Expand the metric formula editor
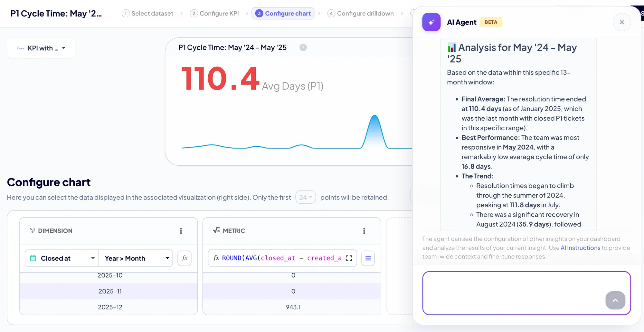 [349, 258]
